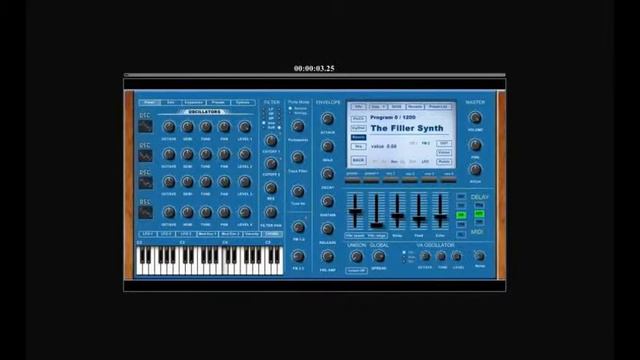The width and height of the screenshot is (640, 360).
Task: Toggle the lit green button under DELAY
Action: pos(480,213)
